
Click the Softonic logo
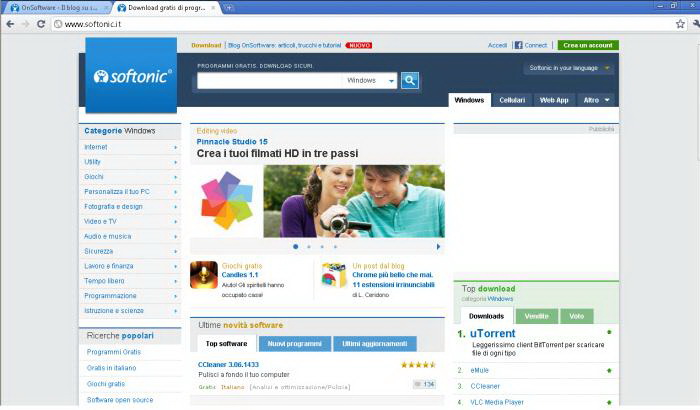point(131,75)
